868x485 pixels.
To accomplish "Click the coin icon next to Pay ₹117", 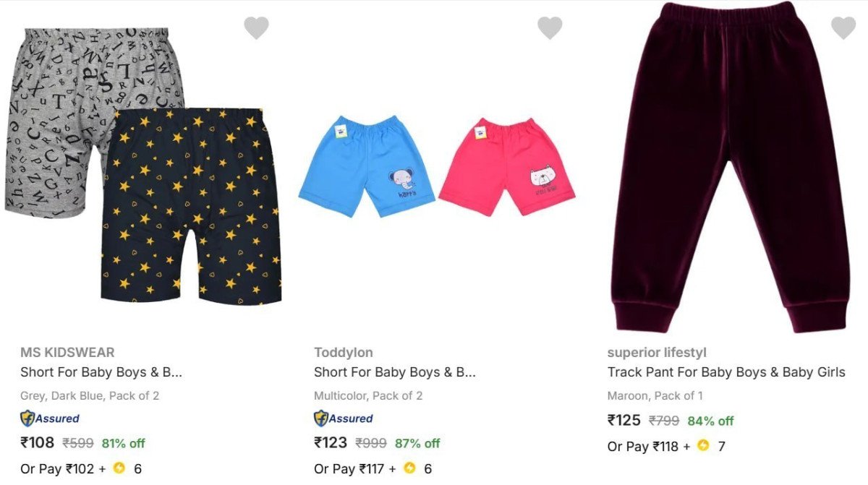I will click(408, 468).
